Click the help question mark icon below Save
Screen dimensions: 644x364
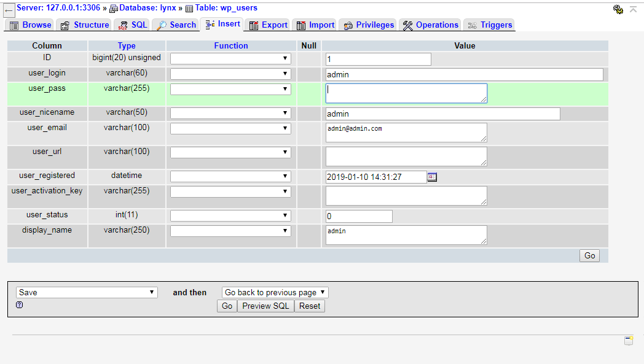(x=19, y=305)
